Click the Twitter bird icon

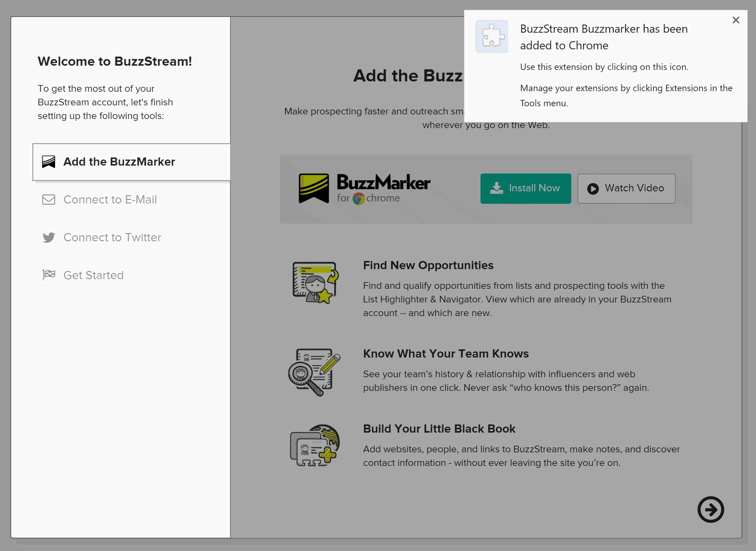(49, 237)
